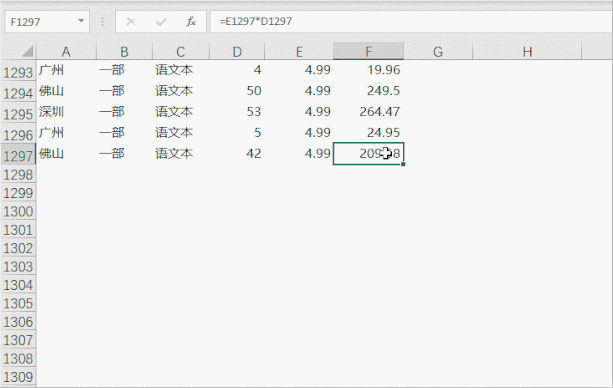Screen dimensions: 613x388
Task: Click cell with quantity 42
Action: click(x=237, y=153)
